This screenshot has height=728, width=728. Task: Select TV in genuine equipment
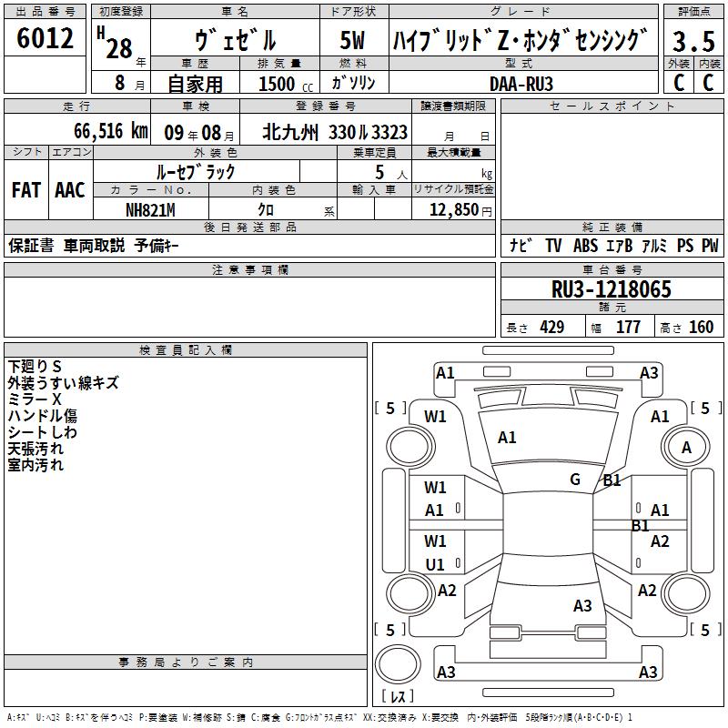553,246
